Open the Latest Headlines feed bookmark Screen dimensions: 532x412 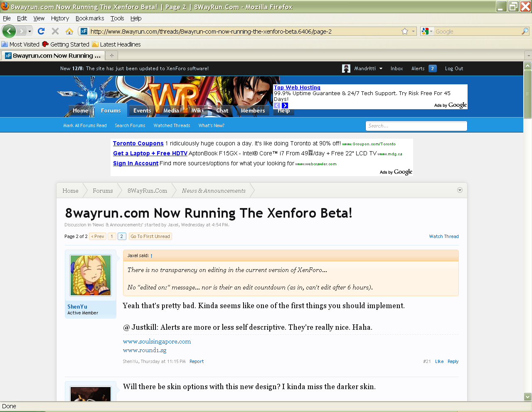[116, 44]
